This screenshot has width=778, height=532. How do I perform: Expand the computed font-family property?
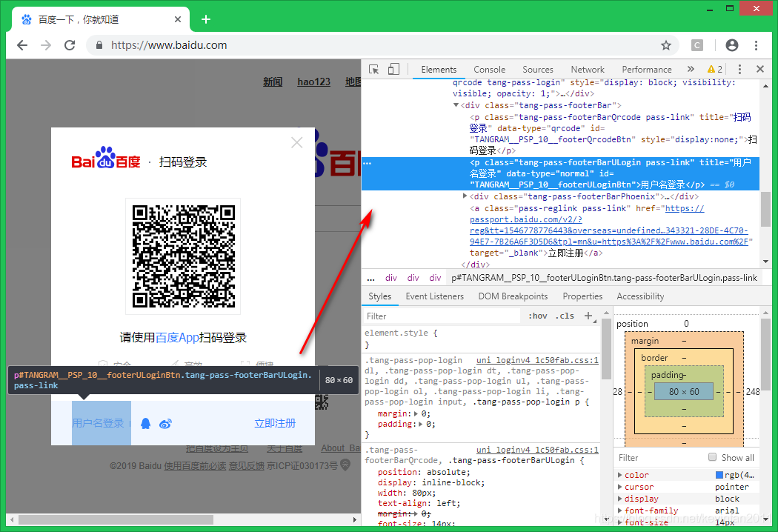[x=619, y=511]
